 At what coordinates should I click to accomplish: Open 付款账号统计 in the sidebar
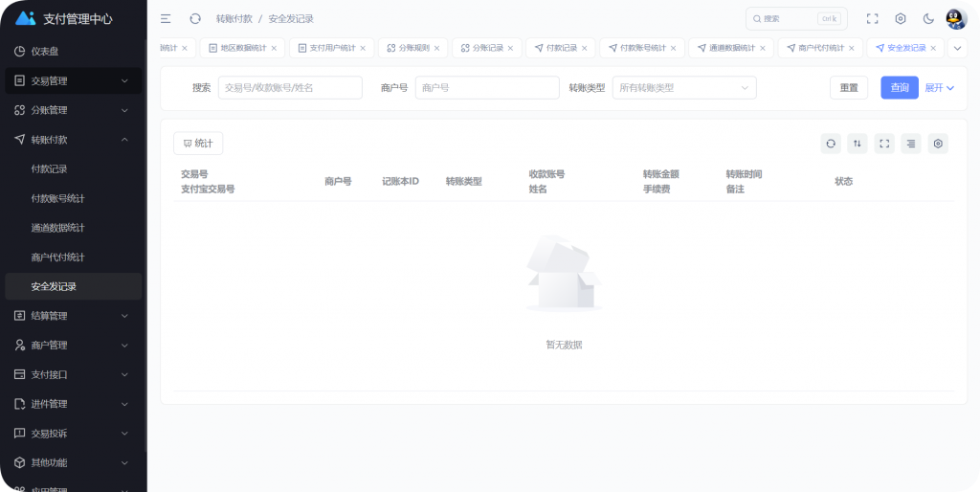73,198
